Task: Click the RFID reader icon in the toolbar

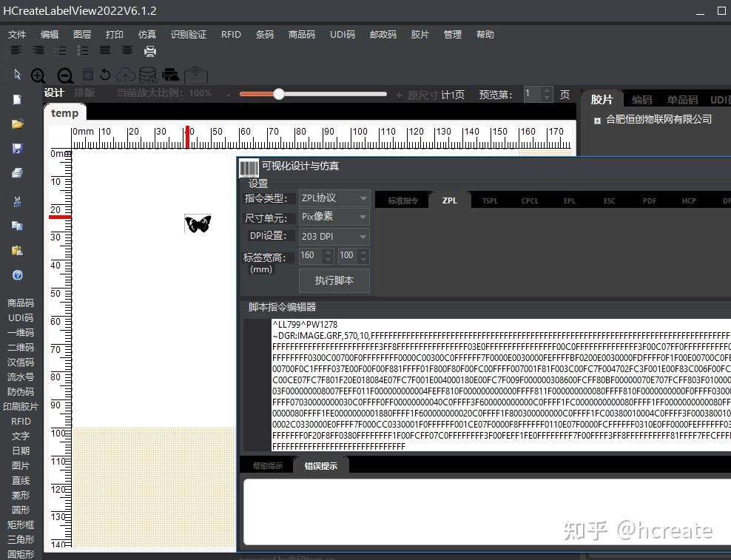Action: [195, 74]
